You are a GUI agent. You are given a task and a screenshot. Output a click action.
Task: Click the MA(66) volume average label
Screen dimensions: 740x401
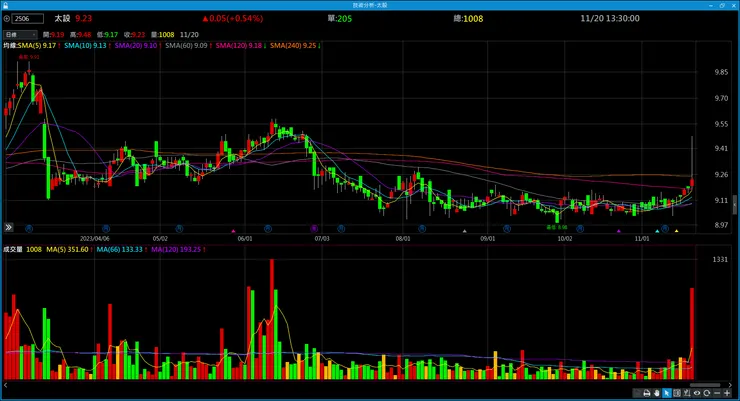click(119, 249)
